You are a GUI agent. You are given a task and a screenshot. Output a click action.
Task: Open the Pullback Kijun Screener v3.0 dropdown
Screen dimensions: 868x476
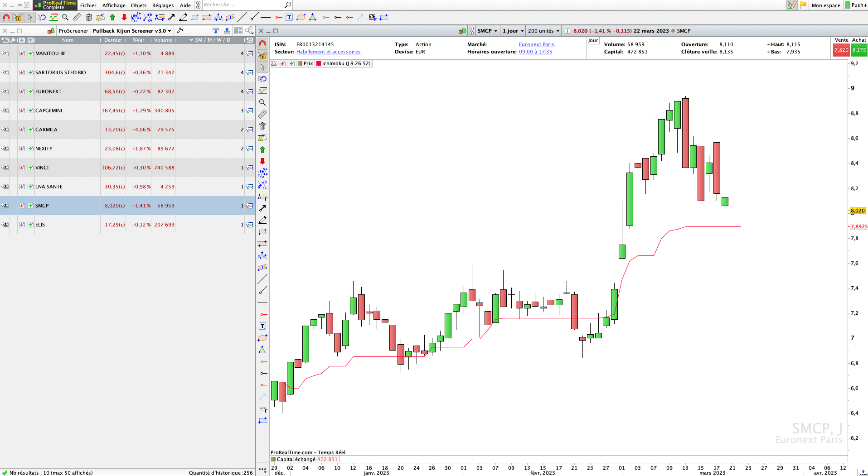(x=132, y=31)
